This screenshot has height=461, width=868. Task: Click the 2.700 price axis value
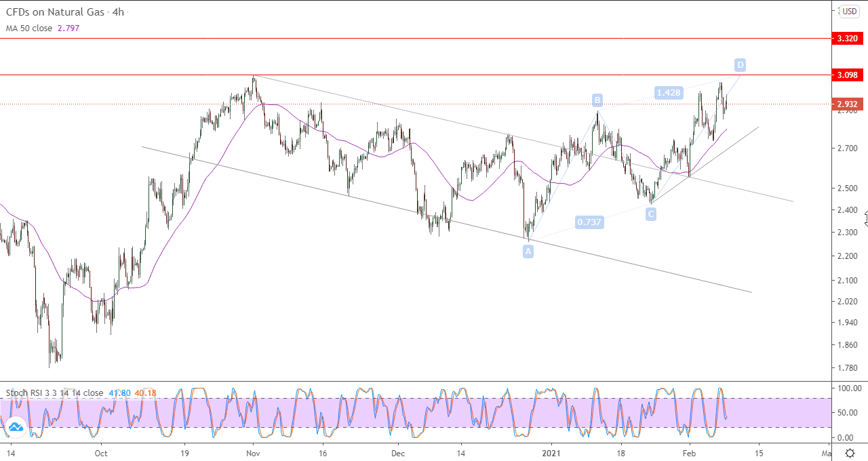coord(847,148)
